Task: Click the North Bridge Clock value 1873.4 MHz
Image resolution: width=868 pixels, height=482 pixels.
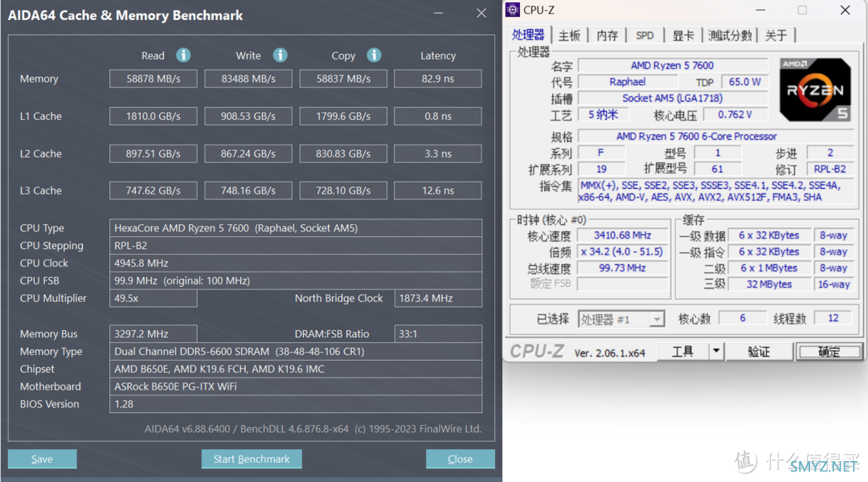Action: [x=438, y=298]
